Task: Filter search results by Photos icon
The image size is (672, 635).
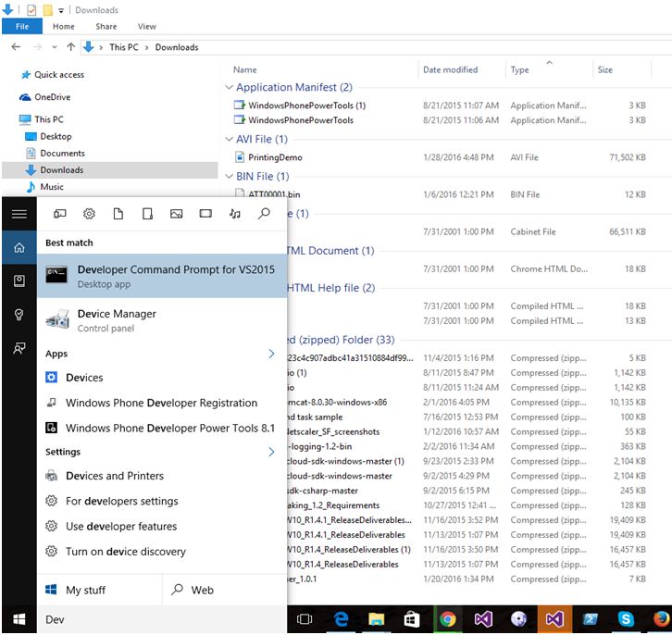Action: pyautogui.click(x=176, y=214)
